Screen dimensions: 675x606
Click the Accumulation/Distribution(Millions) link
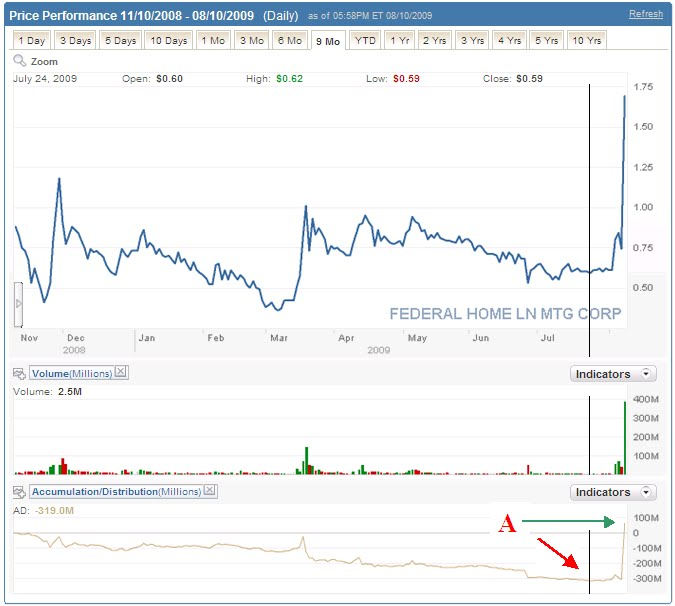click(116, 492)
